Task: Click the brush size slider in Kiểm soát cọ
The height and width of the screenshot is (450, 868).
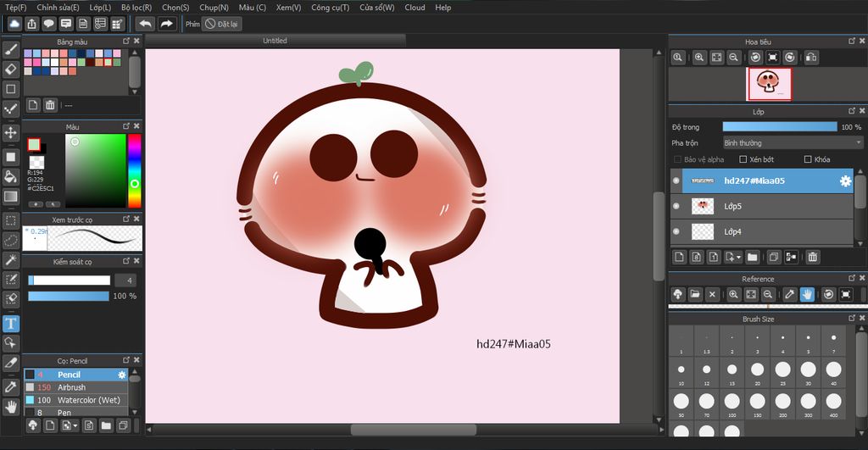Action: pyautogui.click(x=69, y=280)
